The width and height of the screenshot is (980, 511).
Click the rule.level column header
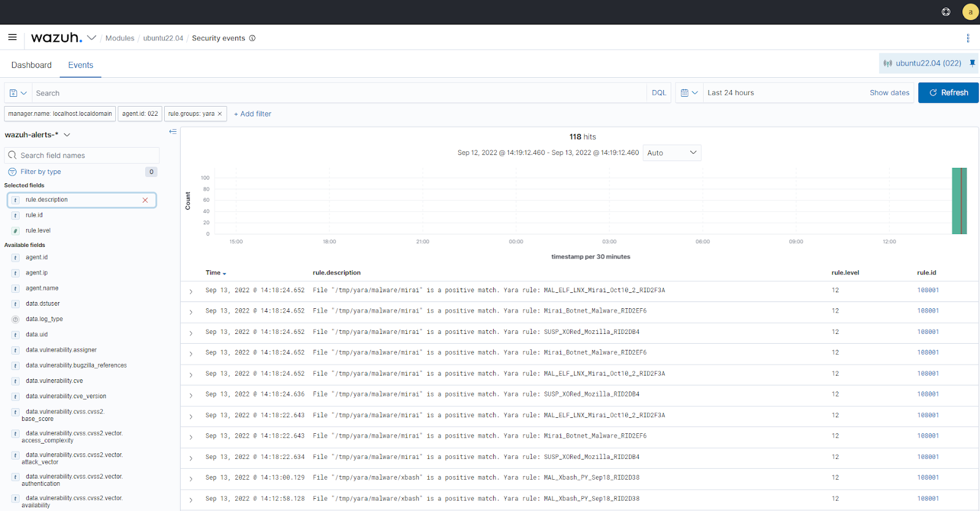pyautogui.click(x=845, y=273)
